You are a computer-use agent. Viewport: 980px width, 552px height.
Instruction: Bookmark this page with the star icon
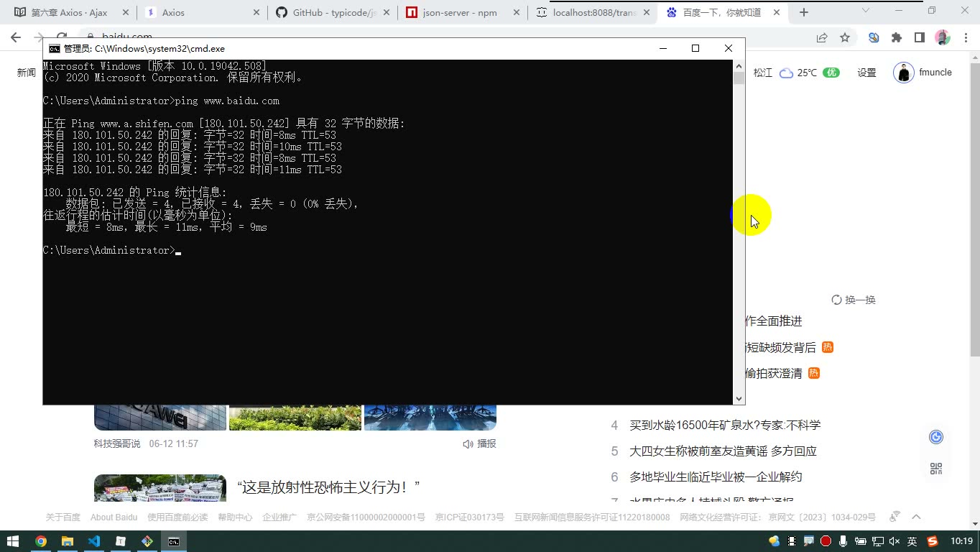pos(845,37)
